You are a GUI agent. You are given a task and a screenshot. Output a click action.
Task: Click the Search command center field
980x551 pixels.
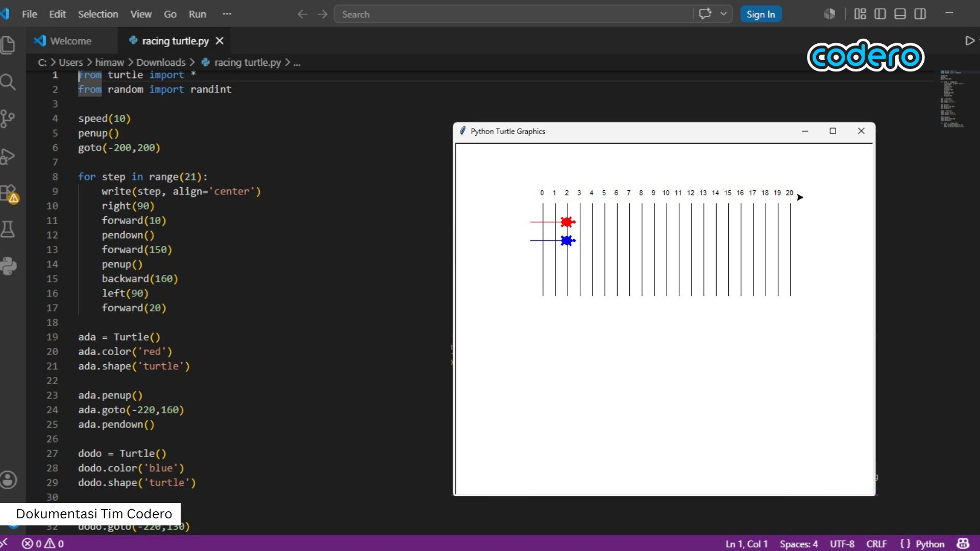click(x=513, y=14)
